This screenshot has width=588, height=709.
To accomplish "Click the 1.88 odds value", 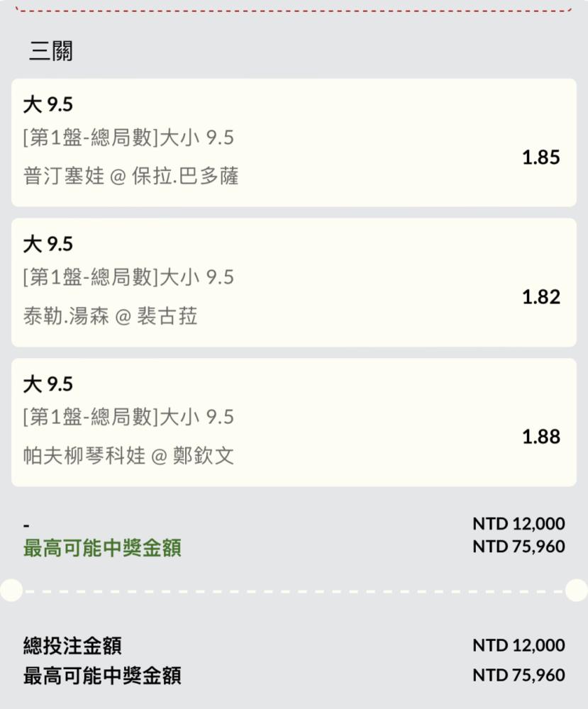I will (541, 437).
